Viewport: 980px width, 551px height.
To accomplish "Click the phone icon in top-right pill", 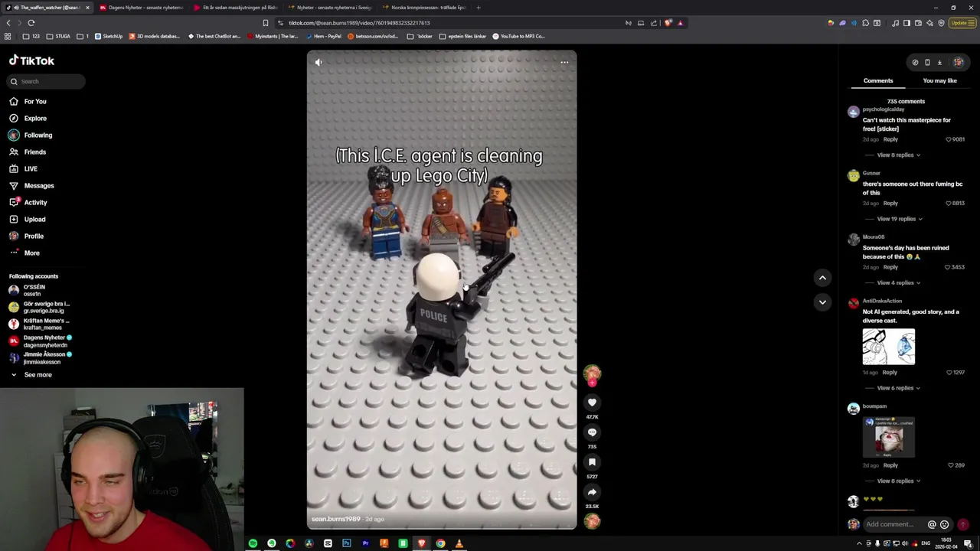I will pos(927,63).
